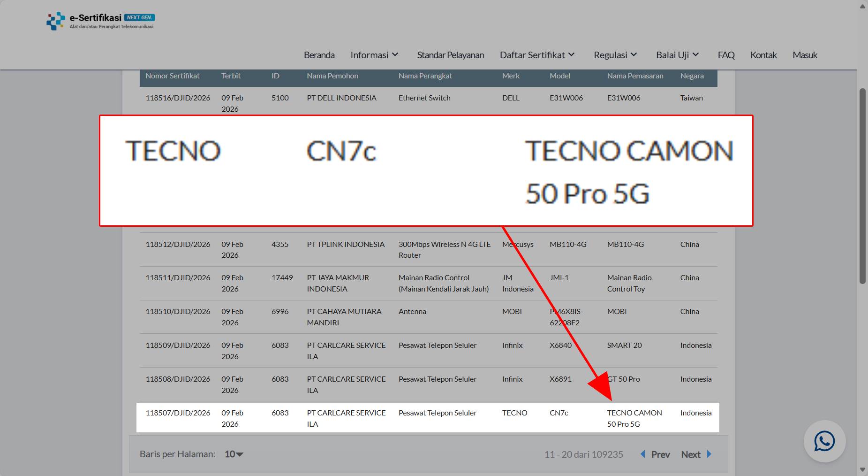Select certificate number 118510/DJID/2026

pos(178,311)
